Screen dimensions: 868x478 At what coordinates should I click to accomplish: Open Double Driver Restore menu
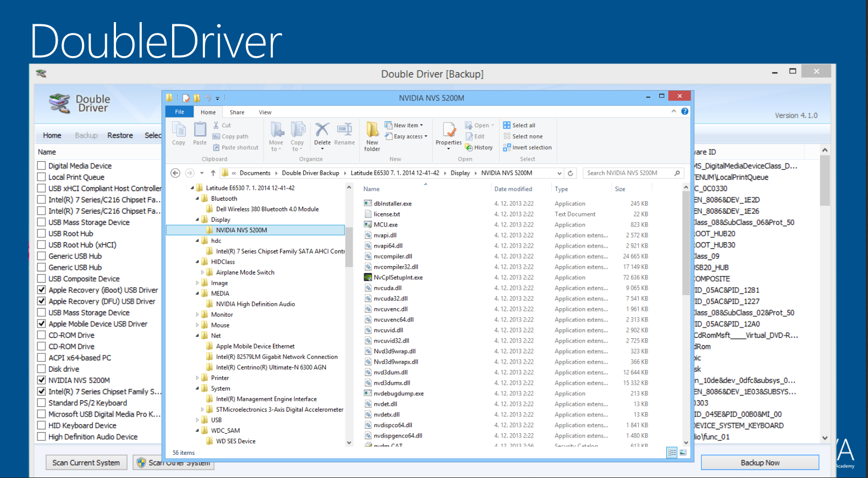(x=120, y=135)
